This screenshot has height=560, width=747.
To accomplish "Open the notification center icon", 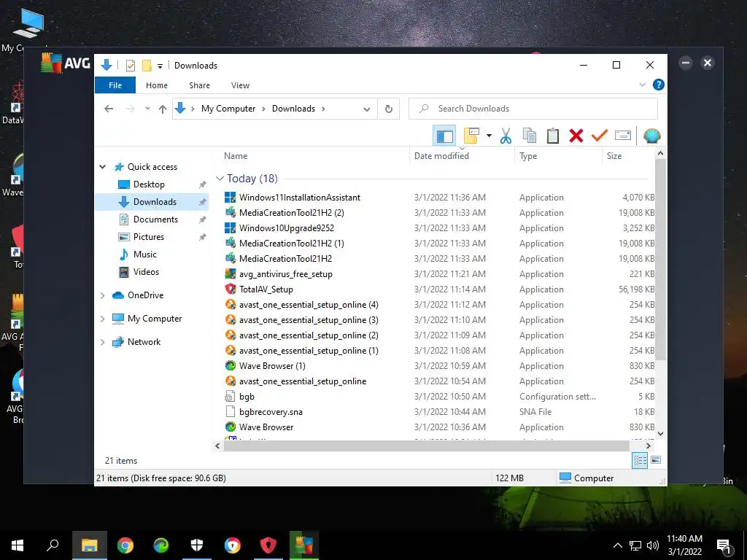I will (x=724, y=546).
